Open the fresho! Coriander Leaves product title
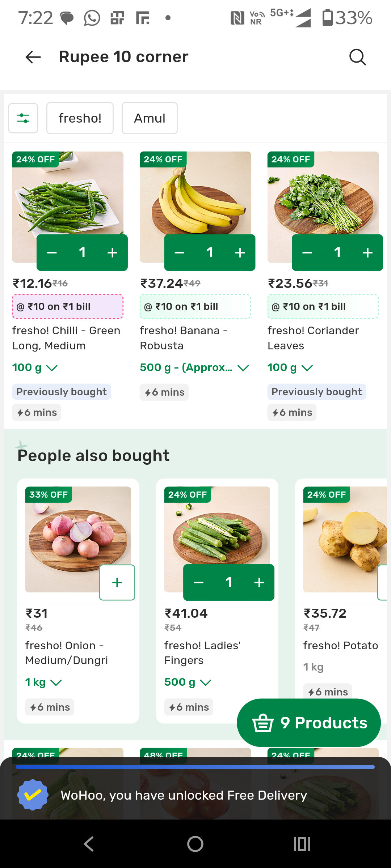Image resolution: width=391 pixels, height=868 pixels. click(313, 338)
